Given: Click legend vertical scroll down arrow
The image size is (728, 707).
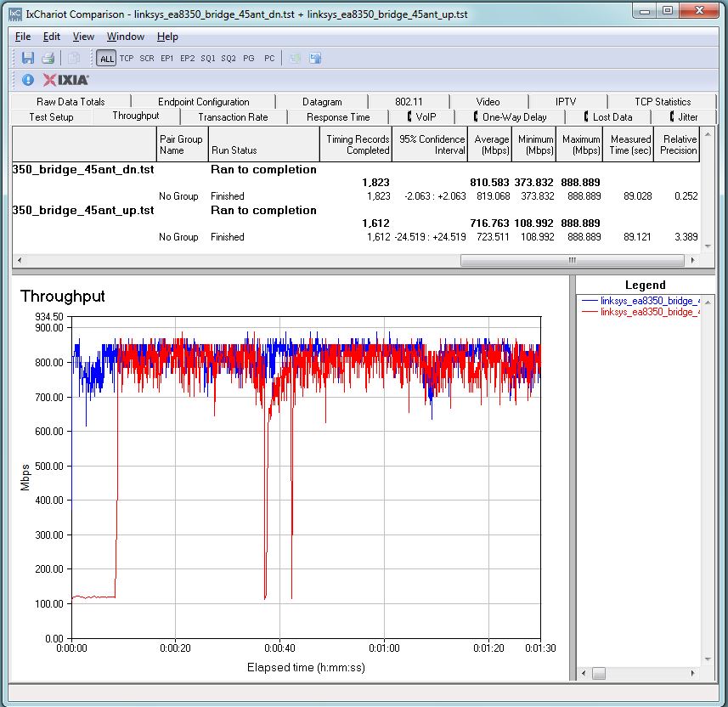Looking at the screenshot, I should point(708,659).
